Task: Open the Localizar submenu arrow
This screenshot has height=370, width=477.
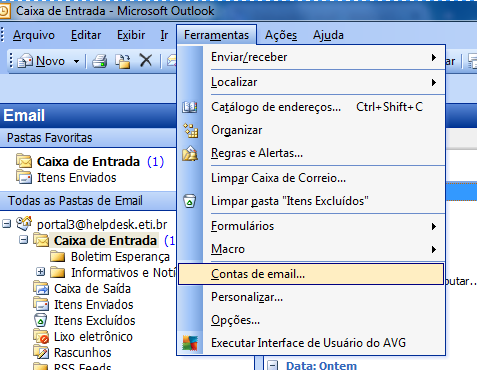Action: pos(434,82)
